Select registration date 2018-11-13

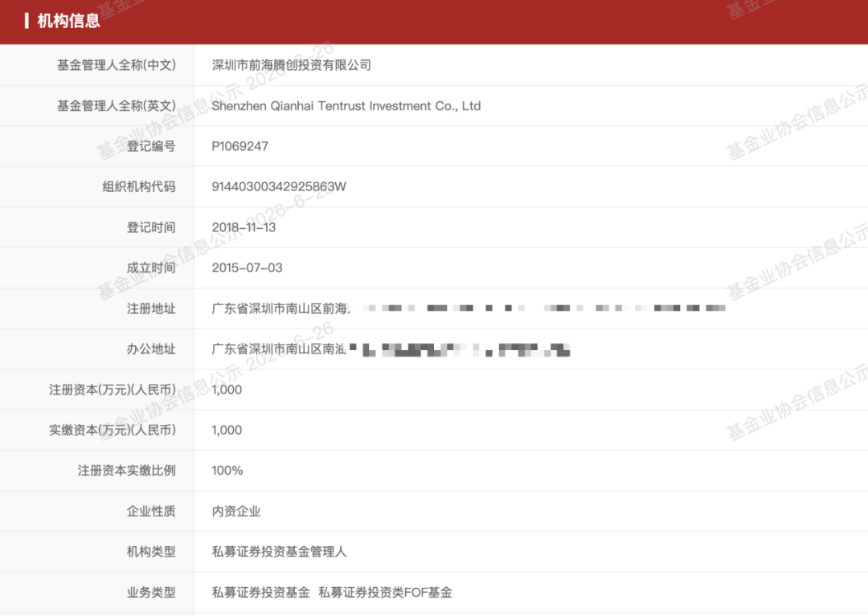(244, 227)
